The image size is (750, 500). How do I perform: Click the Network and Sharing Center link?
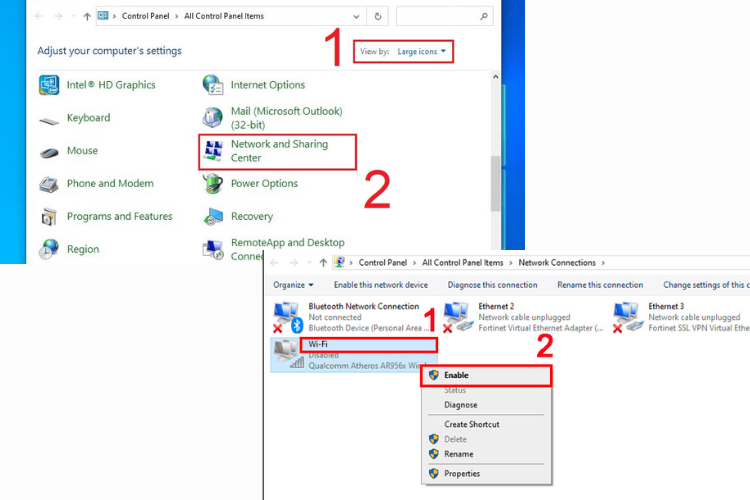coord(279,151)
